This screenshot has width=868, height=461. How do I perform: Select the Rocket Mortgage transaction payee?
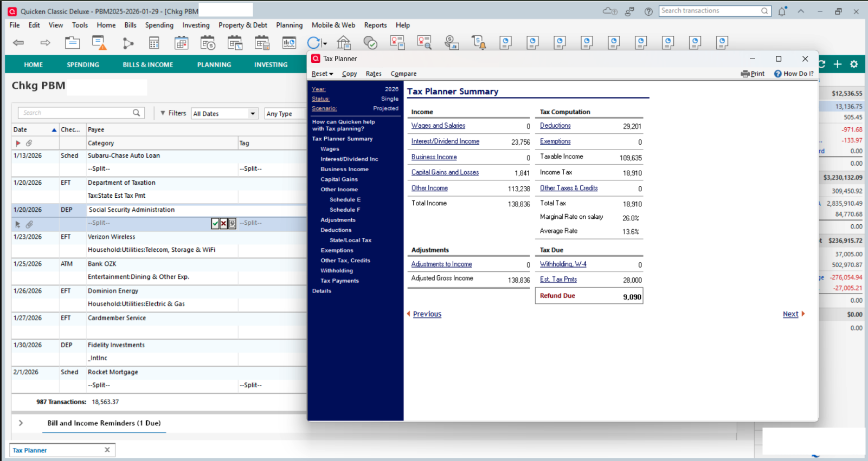(x=113, y=372)
